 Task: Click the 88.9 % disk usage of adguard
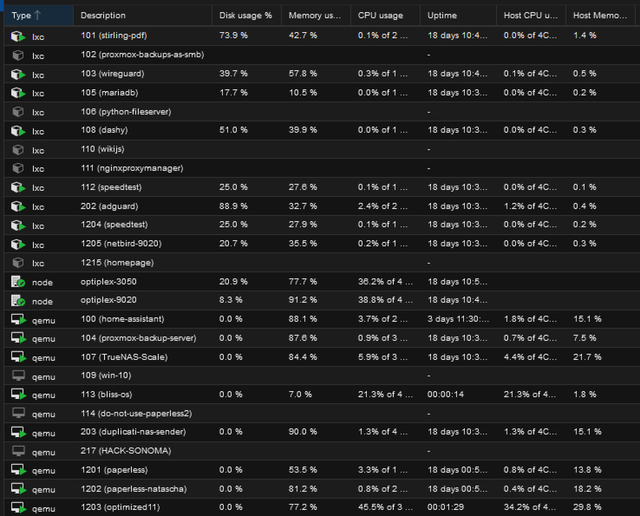[x=233, y=206]
